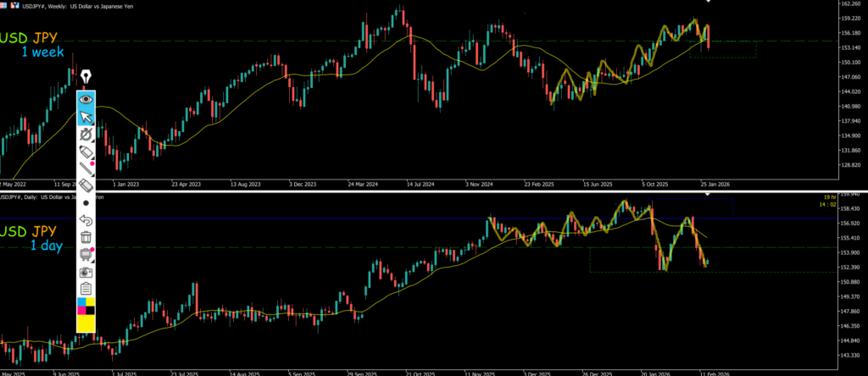Viewport: 868px width, 376px height.
Task: Select the eraser tool
Action: (86, 185)
